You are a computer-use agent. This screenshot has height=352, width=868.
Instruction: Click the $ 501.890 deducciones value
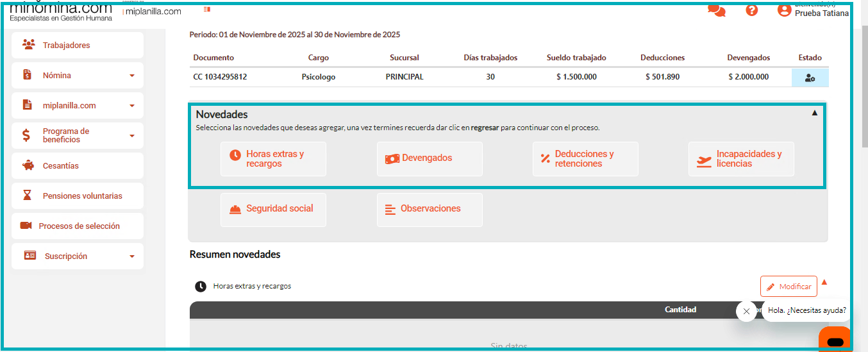pos(662,77)
